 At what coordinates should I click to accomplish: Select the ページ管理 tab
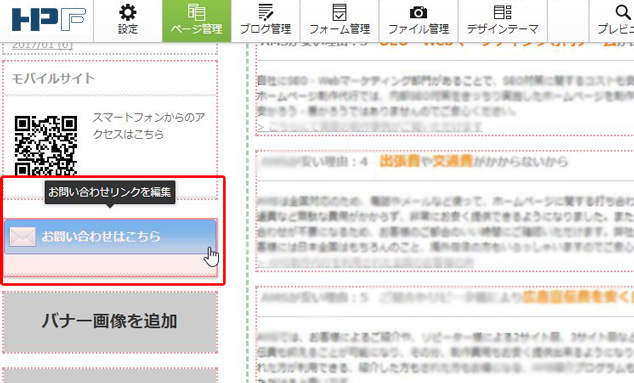coord(197,20)
